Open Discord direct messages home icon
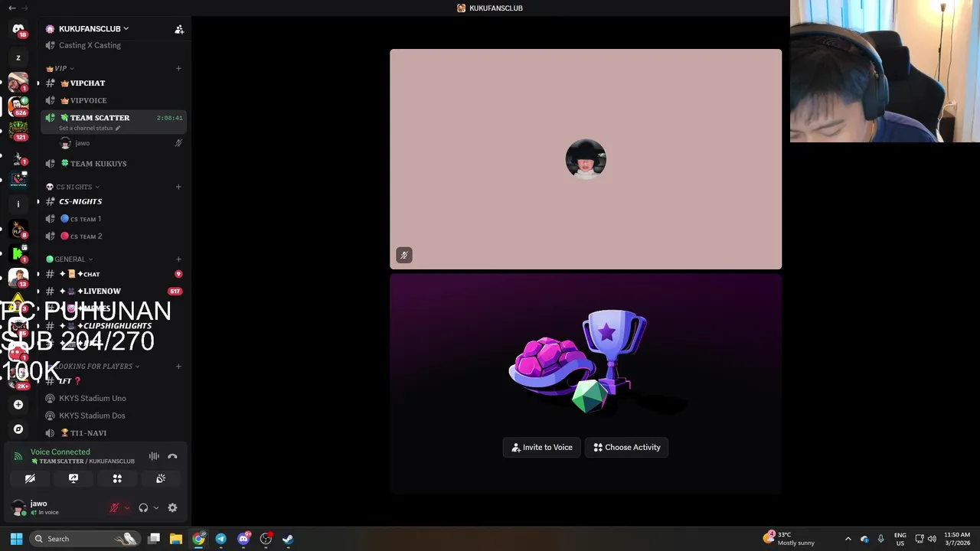The height and width of the screenshot is (551, 980). (18, 29)
